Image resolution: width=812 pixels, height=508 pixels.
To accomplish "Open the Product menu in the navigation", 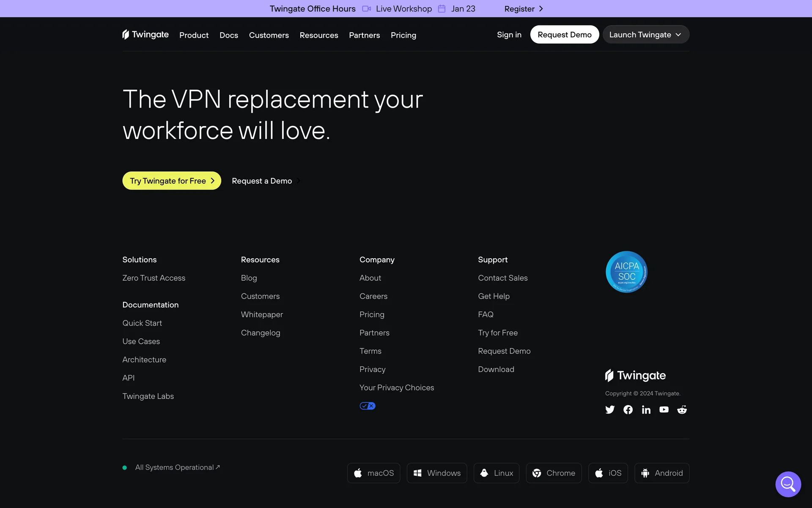I will 194,35.
